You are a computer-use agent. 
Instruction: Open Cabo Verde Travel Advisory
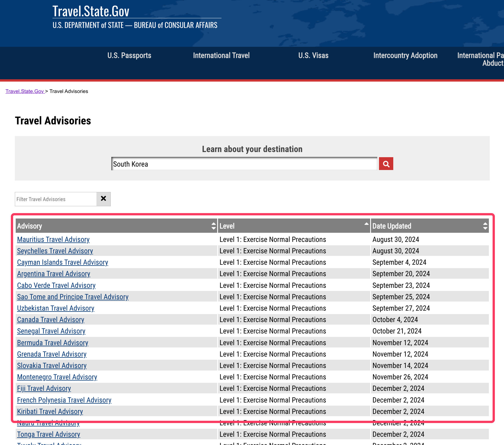(56, 286)
